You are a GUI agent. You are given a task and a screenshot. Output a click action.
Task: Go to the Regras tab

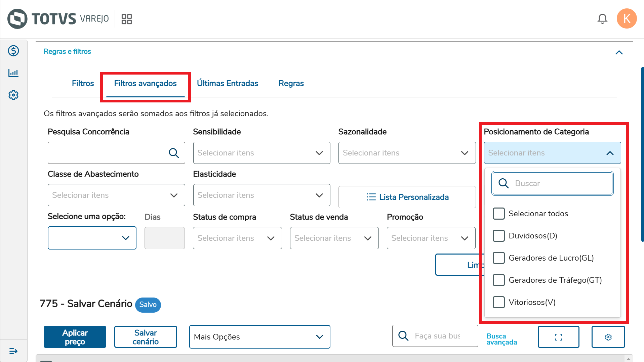point(291,83)
